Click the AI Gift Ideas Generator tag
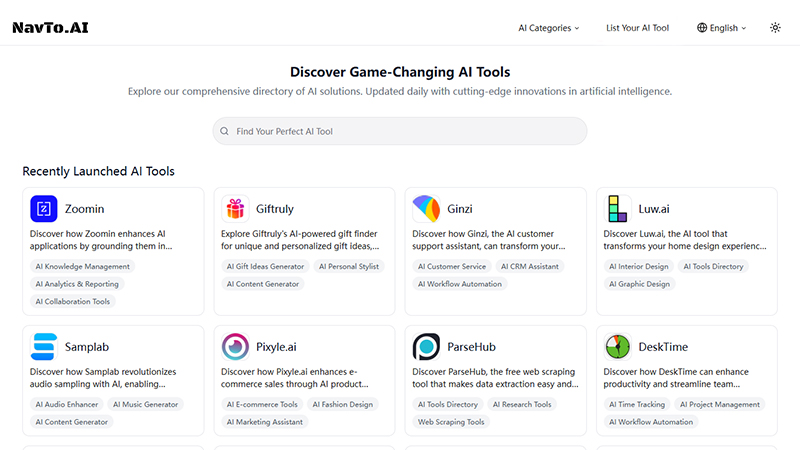 (x=266, y=267)
